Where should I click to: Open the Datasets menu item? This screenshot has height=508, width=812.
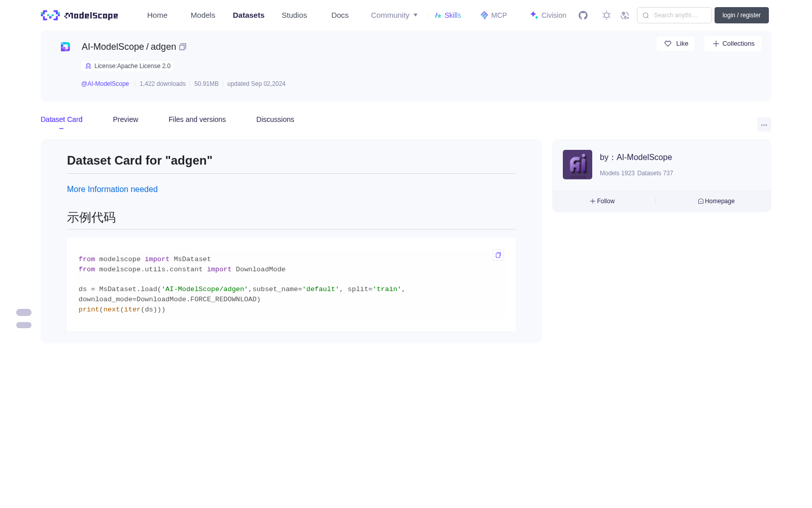pos(249,15)
